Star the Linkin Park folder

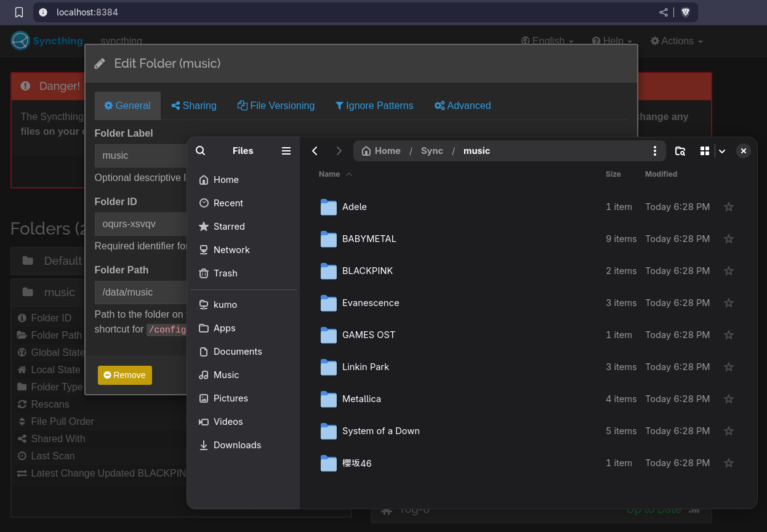click(x=729, y=367)
